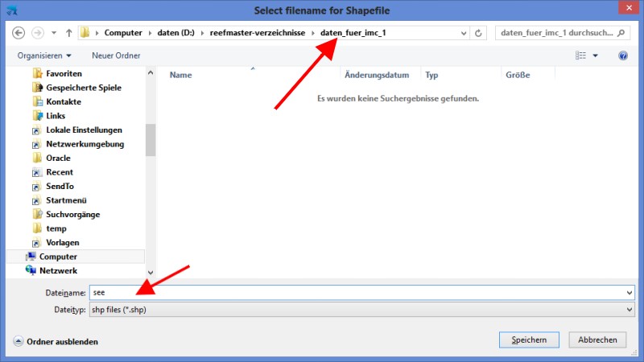644x362 pixels.
Task: Click the Abbrechen button
Action: [x=597, y=340]
